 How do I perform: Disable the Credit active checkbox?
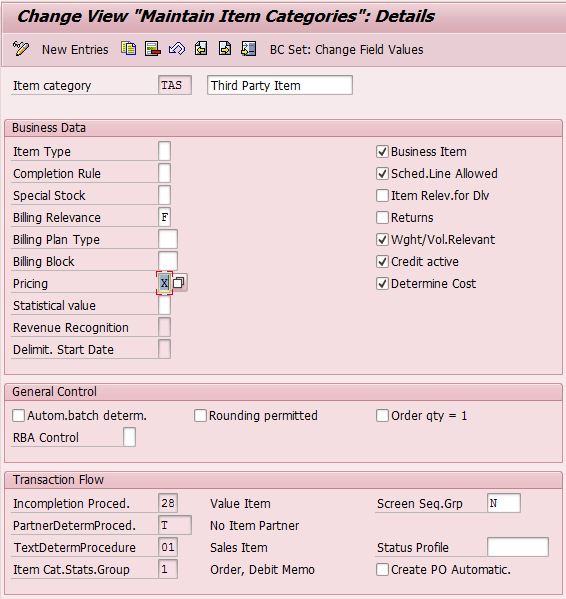tap(382, 262)
